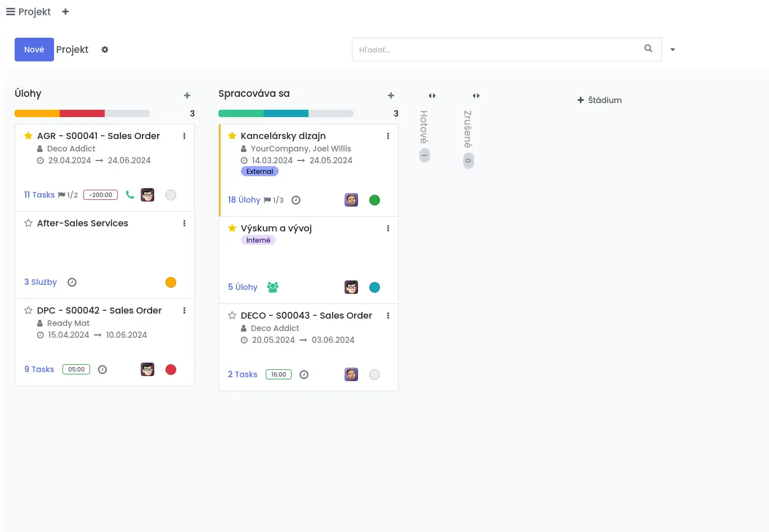Click the Projekt app menu title
769x532 pixels.
(x=34, y=12)
